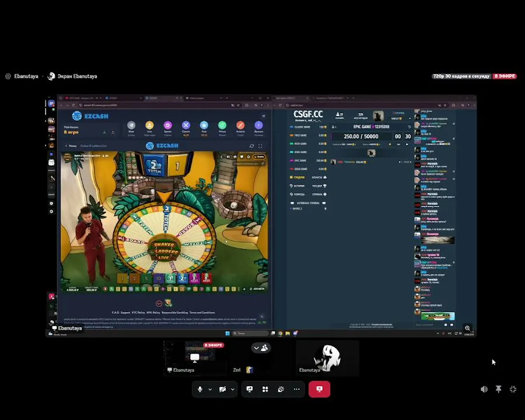The height and width of the screenshot is (420, 525).
Task: Click the CSGF.CC logo
Action: (308, 114)
